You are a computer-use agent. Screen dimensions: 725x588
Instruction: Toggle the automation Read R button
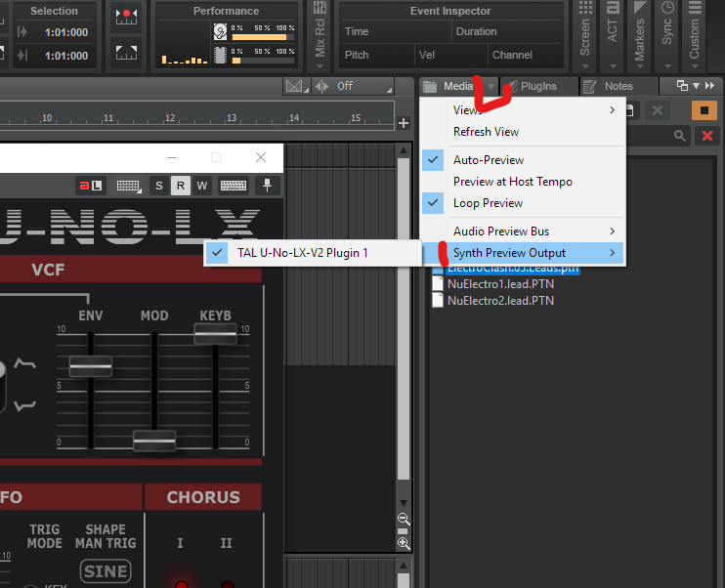pyautogui.click(x=181, y=186)
